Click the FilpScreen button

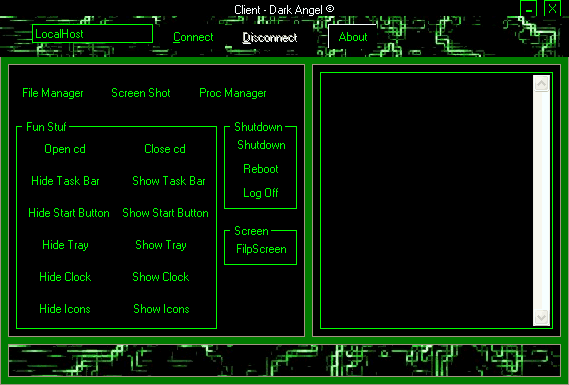pyautogui.click(x=261, y=249)
